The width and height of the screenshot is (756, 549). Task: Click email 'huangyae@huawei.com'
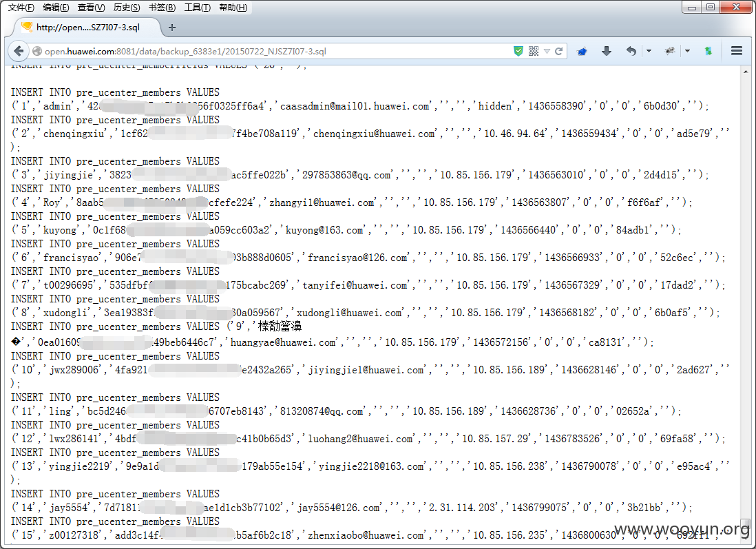tap(283, 342)
